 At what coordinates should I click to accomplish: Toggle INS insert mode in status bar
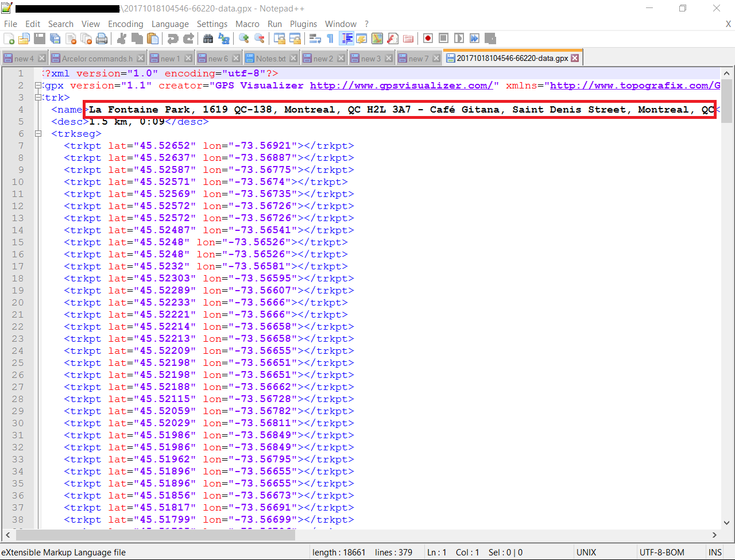pos(715,553)
